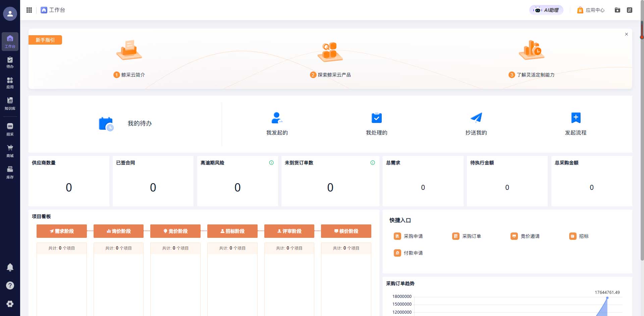Go to 招采 module in sidebar

coord(10,129)
